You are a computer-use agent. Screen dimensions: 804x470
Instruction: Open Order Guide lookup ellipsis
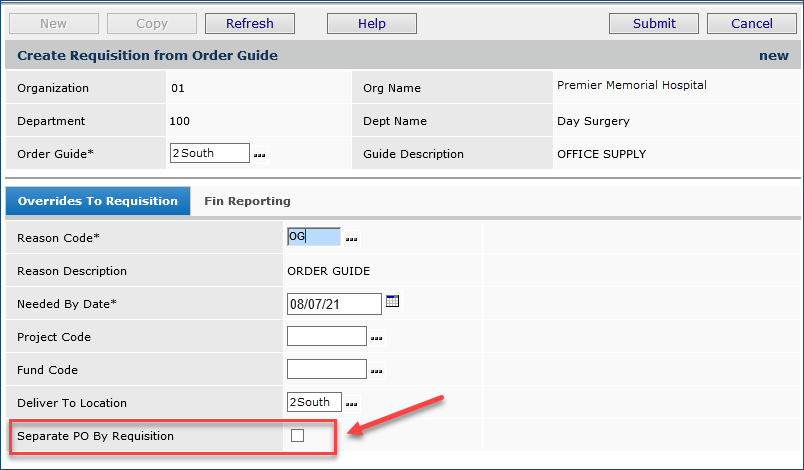click(x=260, y=155)
